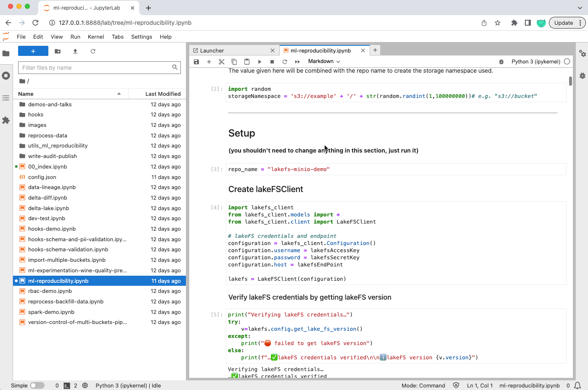Open notifications bell in status bar
Screen dimensions: 588x390
[577, 385]
